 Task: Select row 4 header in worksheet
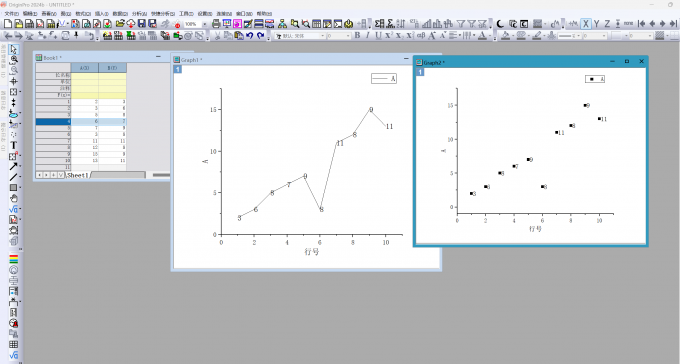pyautogui.click(x=53, y=121)
